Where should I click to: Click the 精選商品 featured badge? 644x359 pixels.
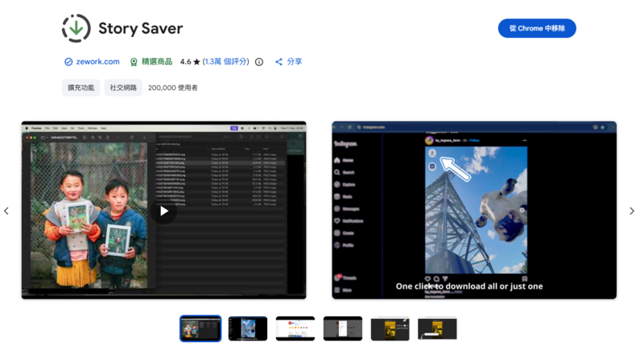coord(151,62)
